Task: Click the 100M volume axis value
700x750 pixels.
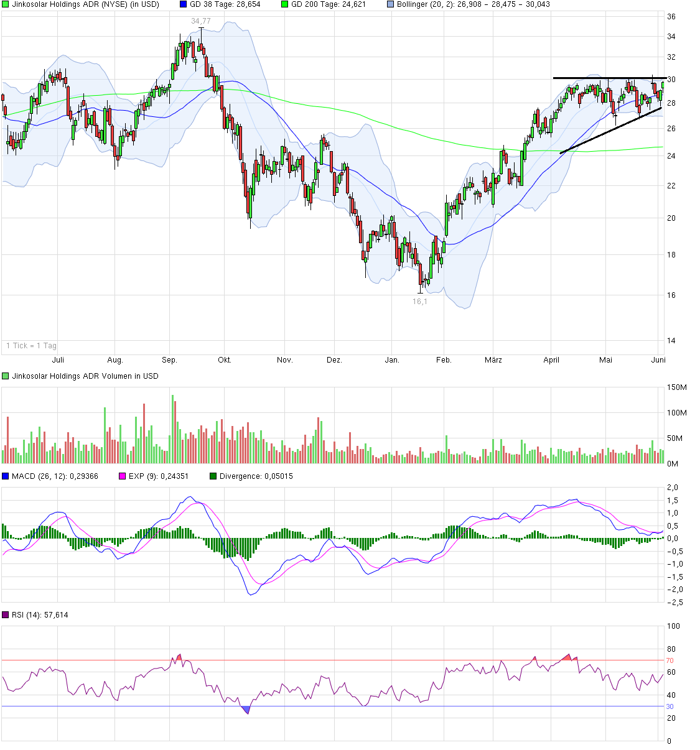Action: tap(676, 413)
